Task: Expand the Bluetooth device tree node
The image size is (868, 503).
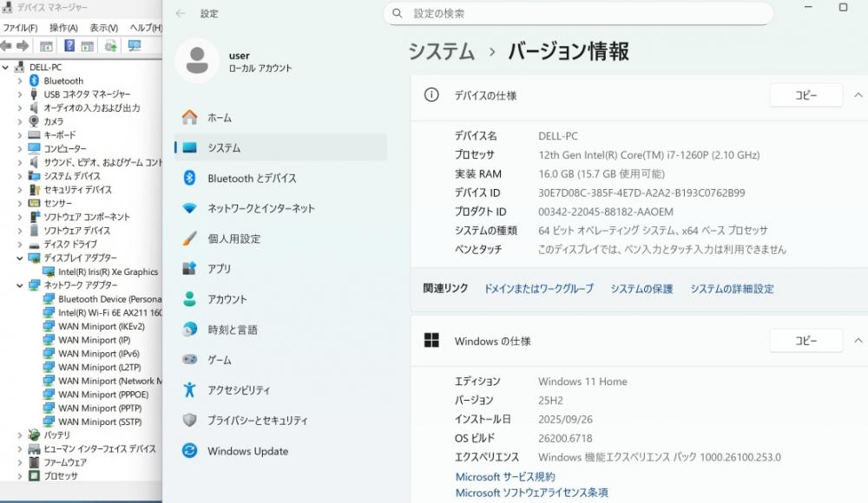Action: click(x=20, y=81)
